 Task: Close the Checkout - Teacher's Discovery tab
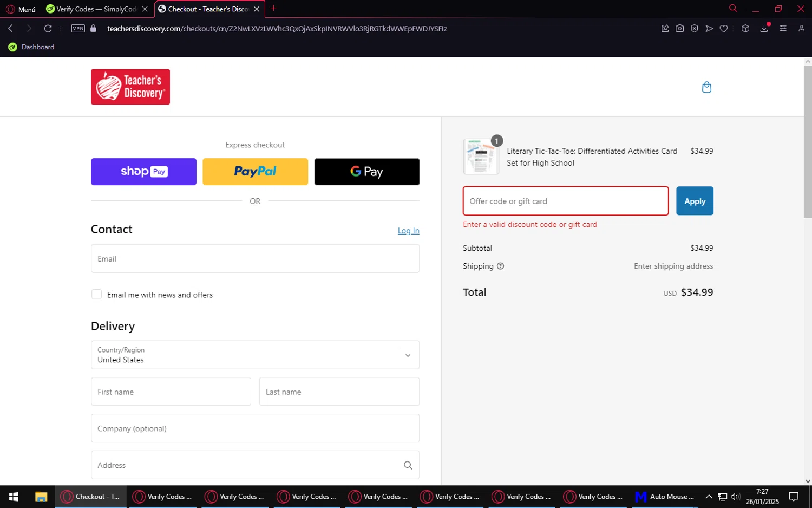point(257,9)
